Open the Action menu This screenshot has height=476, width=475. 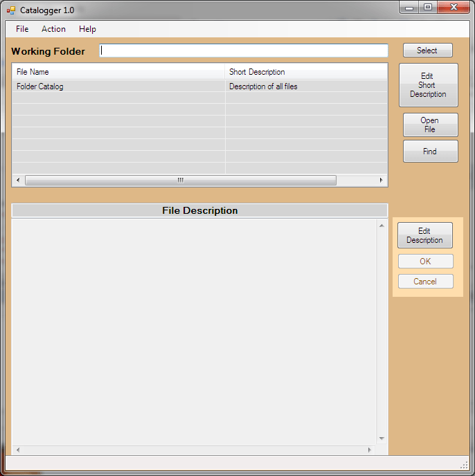coord(53,29)
